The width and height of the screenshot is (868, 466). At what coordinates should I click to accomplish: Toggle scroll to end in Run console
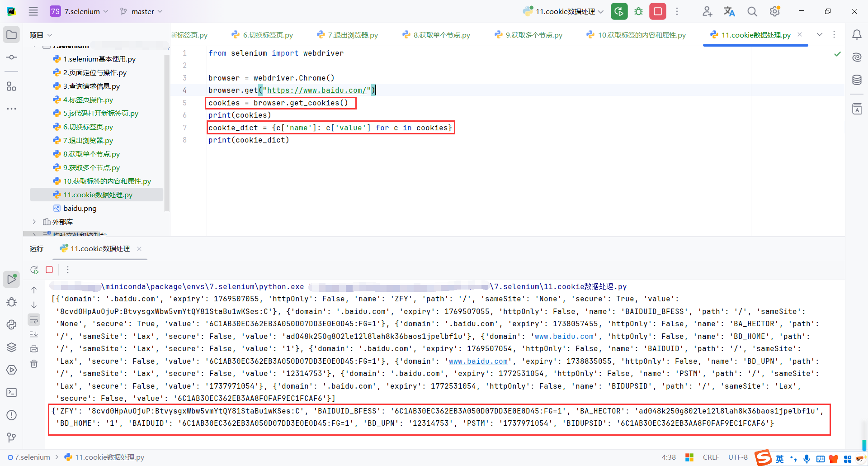[34, 334]
